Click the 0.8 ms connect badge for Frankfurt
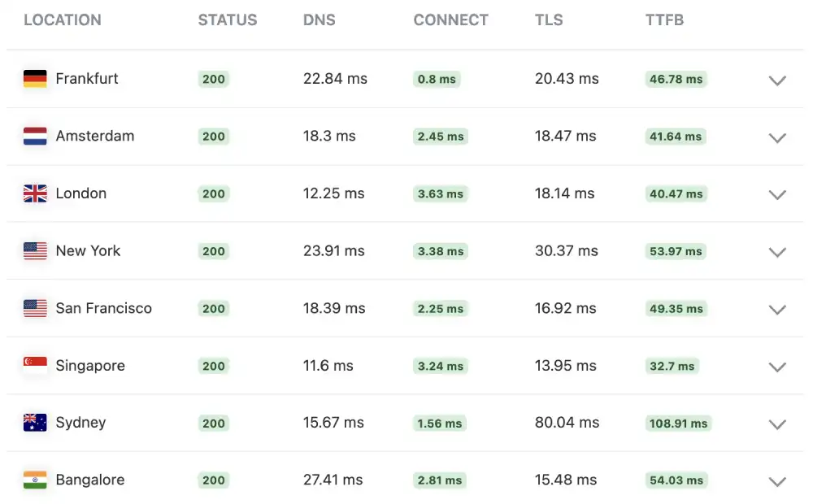The height and width of the screenshot is (504, 813). point(436,79)
